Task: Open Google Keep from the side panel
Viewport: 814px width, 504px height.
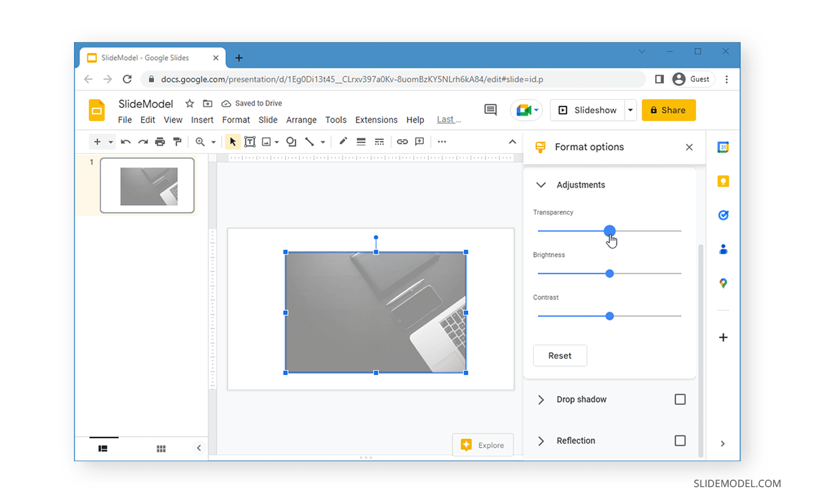Action: [x=722, y=181]
